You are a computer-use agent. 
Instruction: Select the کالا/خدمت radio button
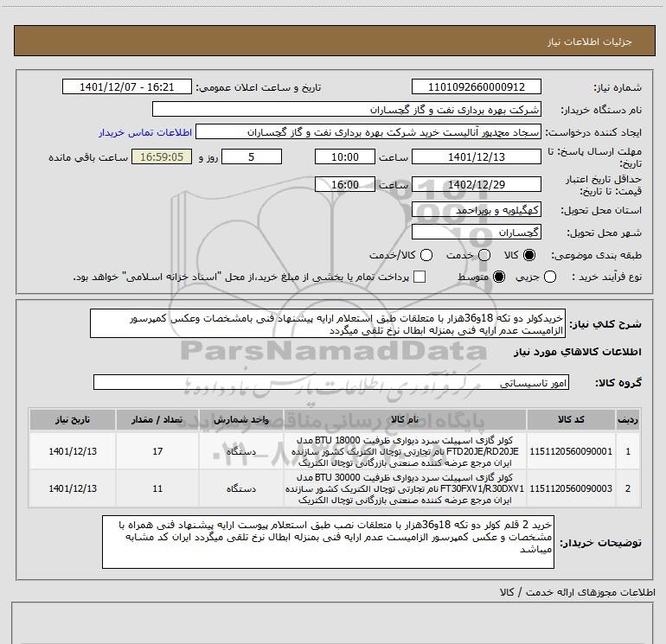[x=426, y=255]
